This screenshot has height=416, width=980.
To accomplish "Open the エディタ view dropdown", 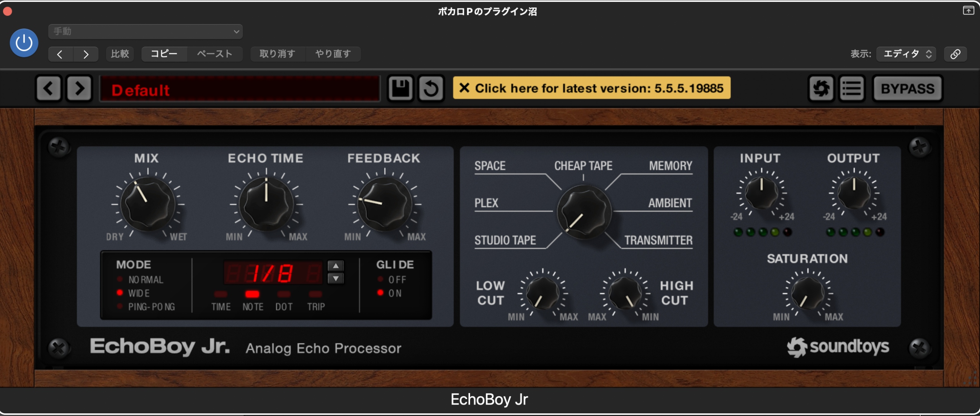I will coord(906,54).
